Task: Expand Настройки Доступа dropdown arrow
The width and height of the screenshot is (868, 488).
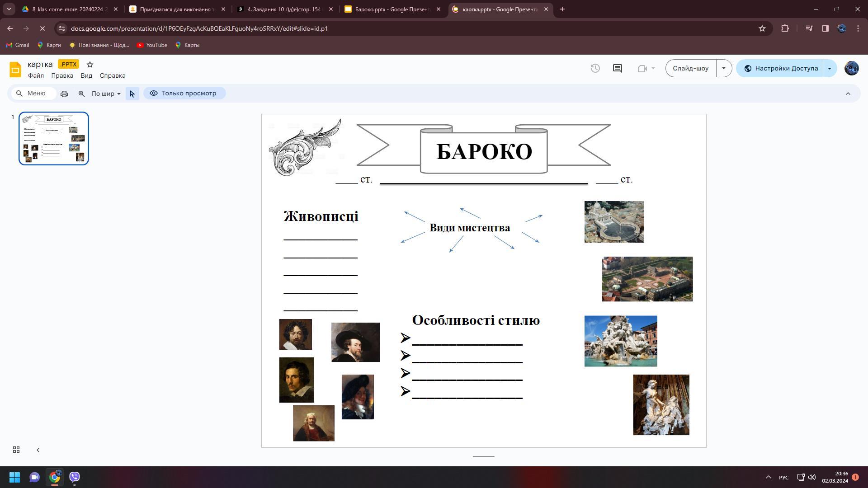Action: point(829,68)
